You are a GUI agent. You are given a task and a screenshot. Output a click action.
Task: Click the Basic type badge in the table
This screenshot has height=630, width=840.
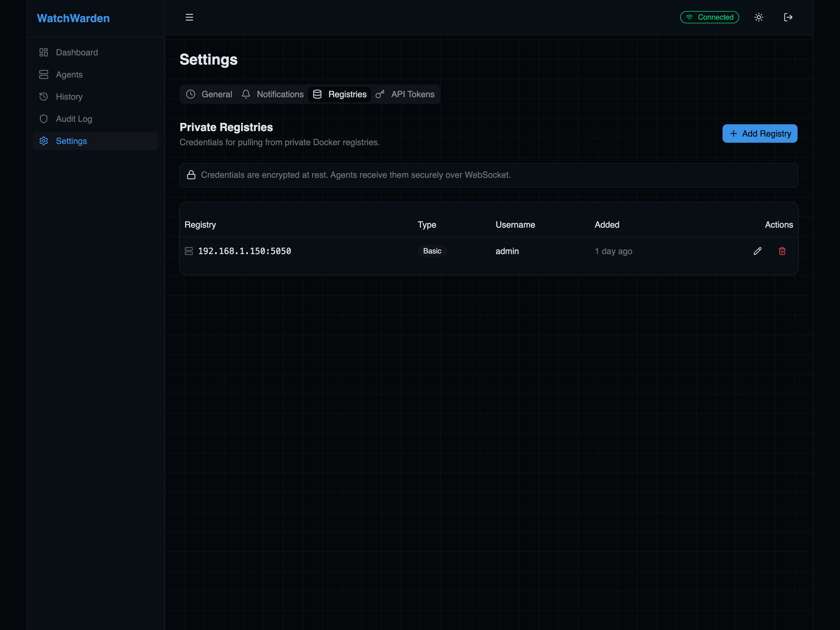(x=432, y=251)
